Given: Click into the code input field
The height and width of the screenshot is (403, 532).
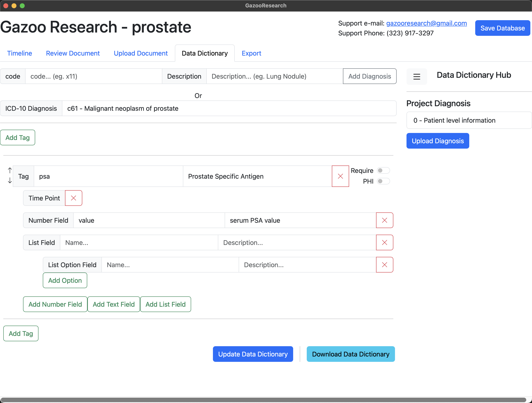Looking at the screenshot, I should tap(93, 76).
